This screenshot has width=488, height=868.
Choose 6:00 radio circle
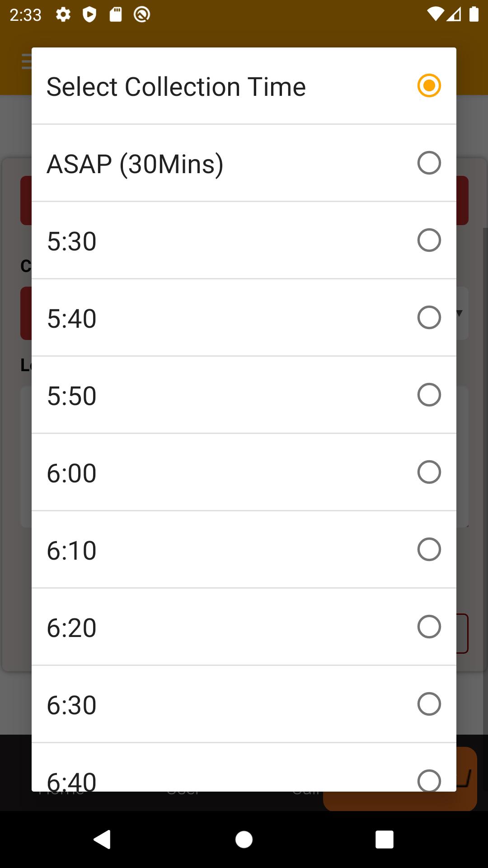(x=429, y=472)
